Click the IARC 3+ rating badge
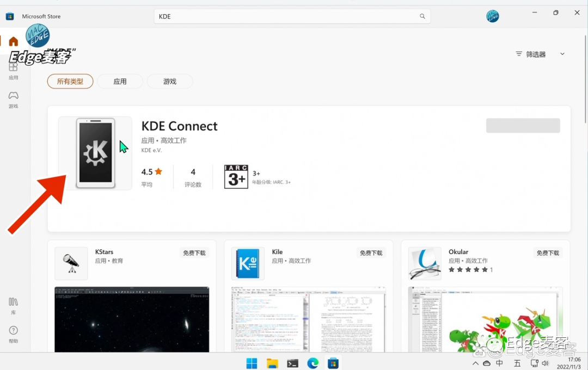Image resolution: width=588 pixels, height=370 pixels. pyautogui.click(x=236, y=176)
